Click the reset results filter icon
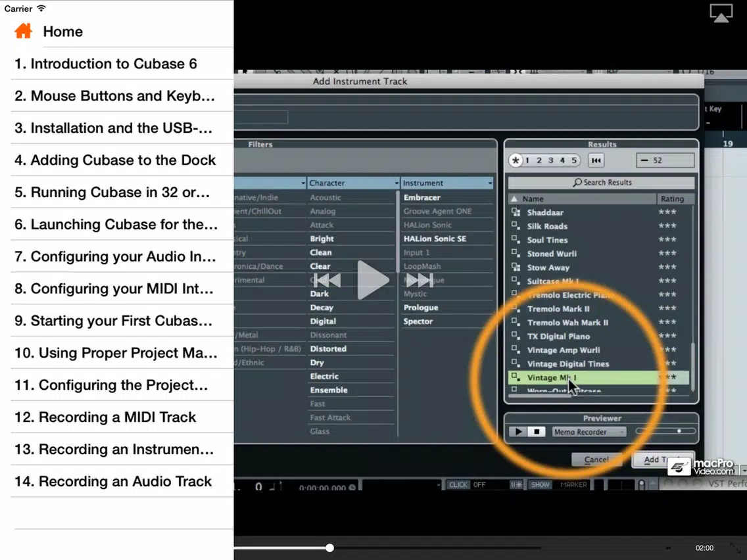This screenshot has width=747, height=560. pyautogui.click(x=596, y=160)
